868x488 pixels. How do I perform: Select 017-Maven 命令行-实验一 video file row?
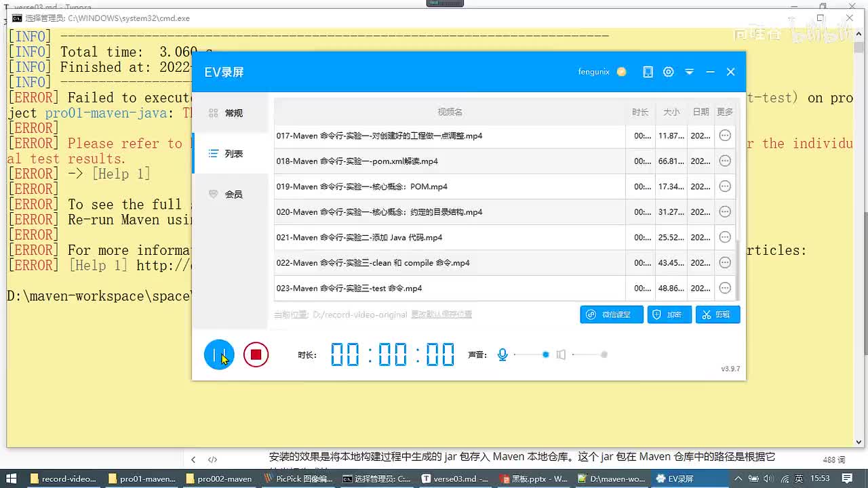505,136
